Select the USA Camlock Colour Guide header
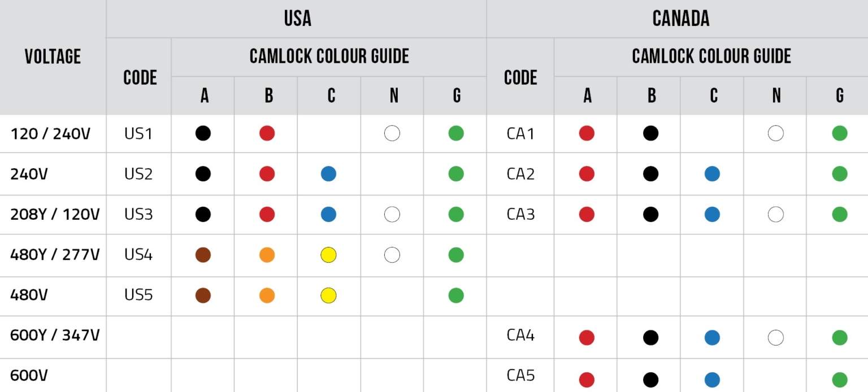The image size is (868, 392). pyautogui.click(x=329, y=56)
